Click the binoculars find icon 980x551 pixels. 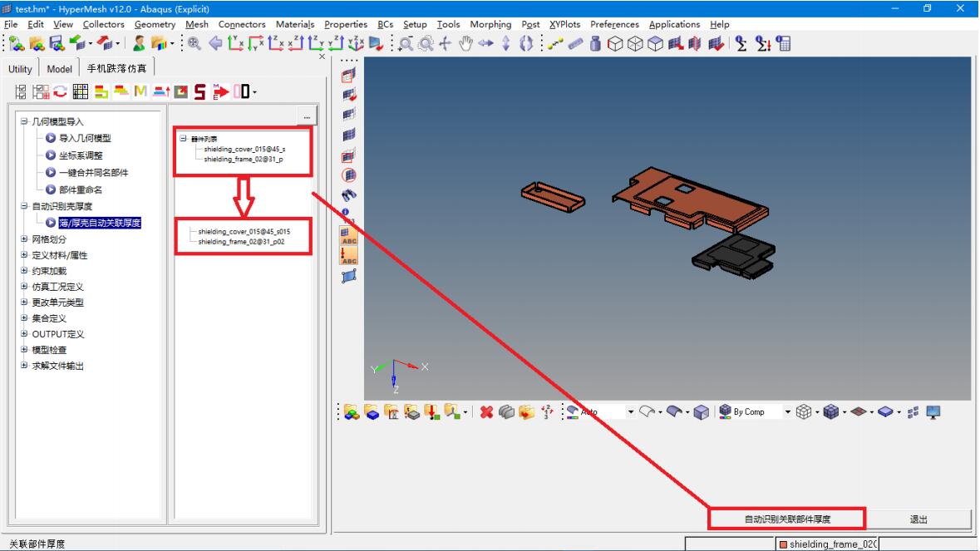[x=349, y=195]
